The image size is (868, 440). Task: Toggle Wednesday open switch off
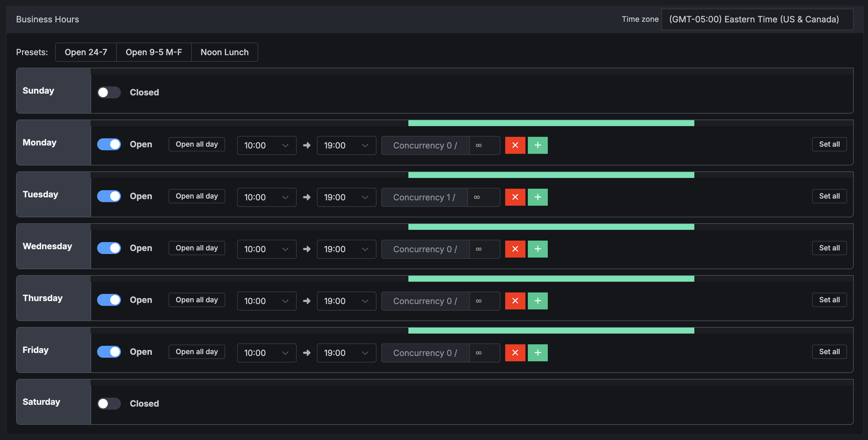109,248
